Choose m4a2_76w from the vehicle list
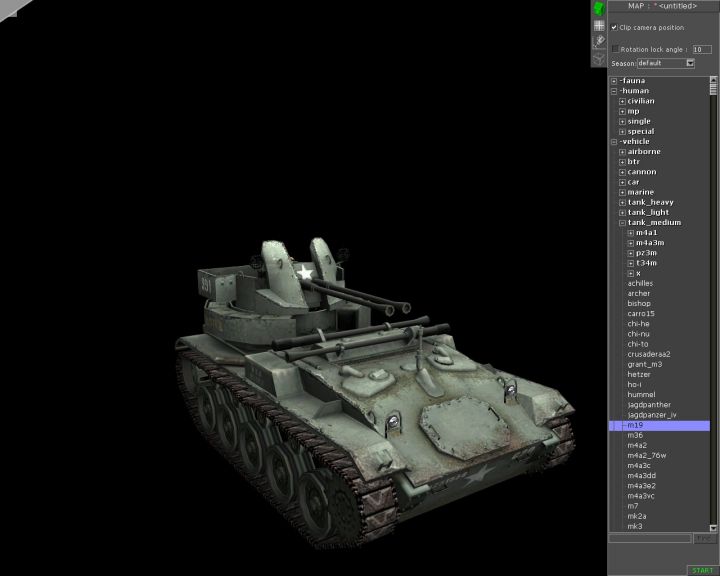The image size is (720, 576). tap(646, 455)
